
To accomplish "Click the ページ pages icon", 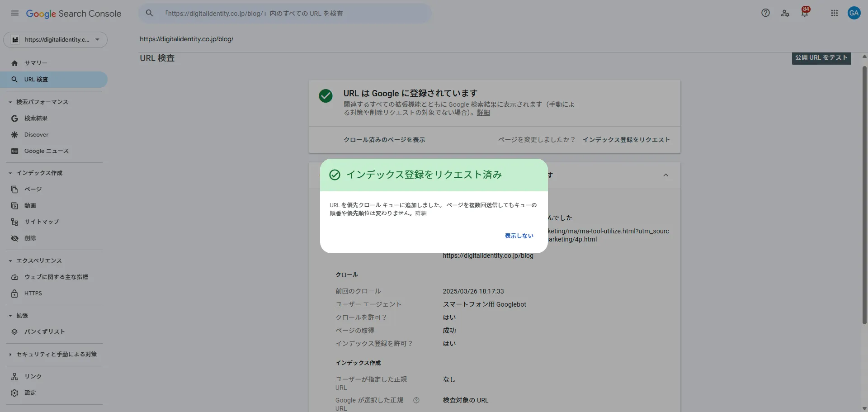I will (14, 189).
